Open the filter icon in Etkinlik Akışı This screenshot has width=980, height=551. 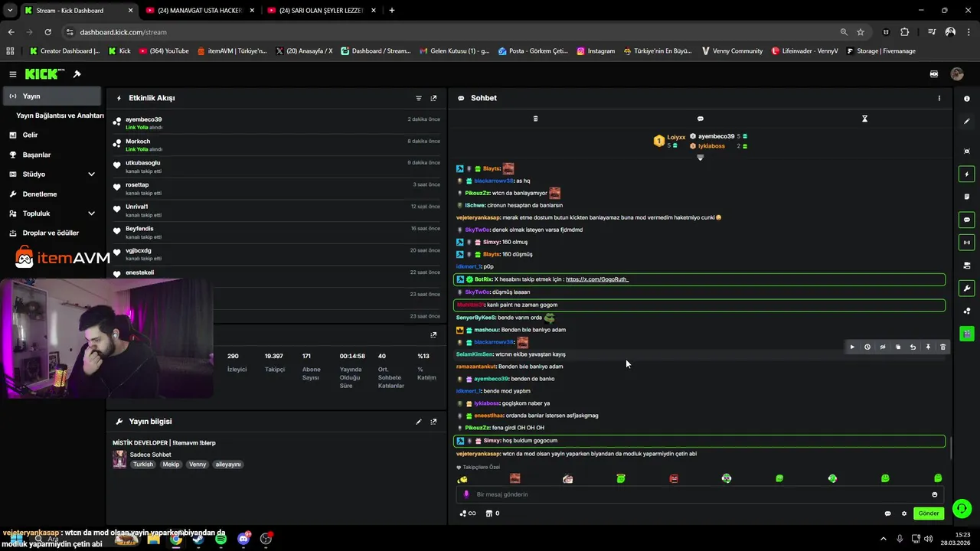pyautogui.click(x=419, y=98)
